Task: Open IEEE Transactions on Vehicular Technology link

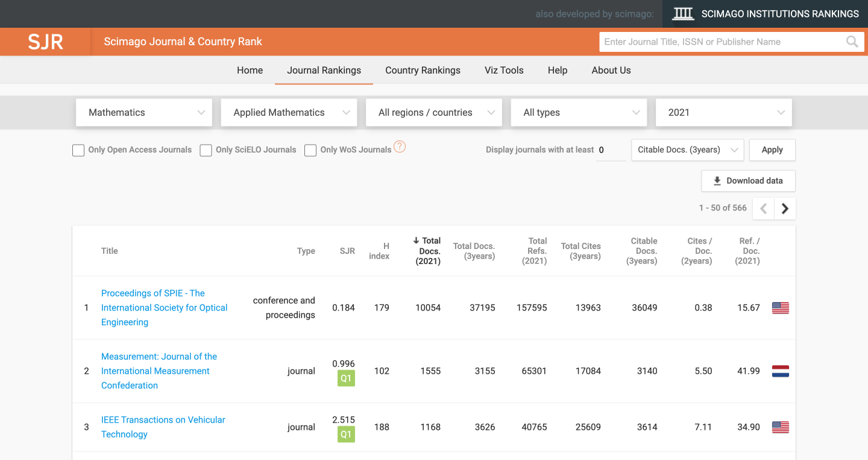Action: [163, 427]
